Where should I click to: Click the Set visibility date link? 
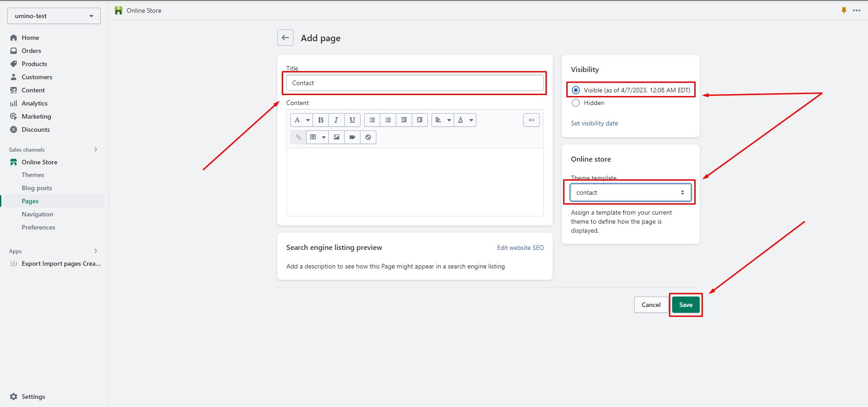[x=594, y=123]
